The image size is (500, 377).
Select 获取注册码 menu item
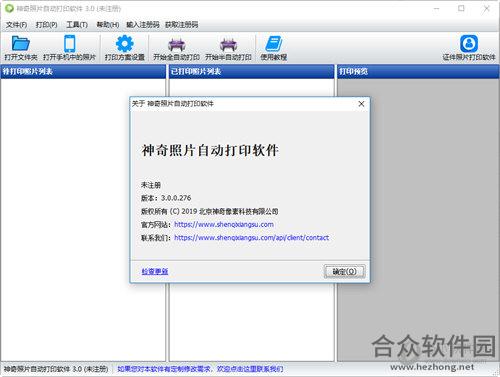182,25
